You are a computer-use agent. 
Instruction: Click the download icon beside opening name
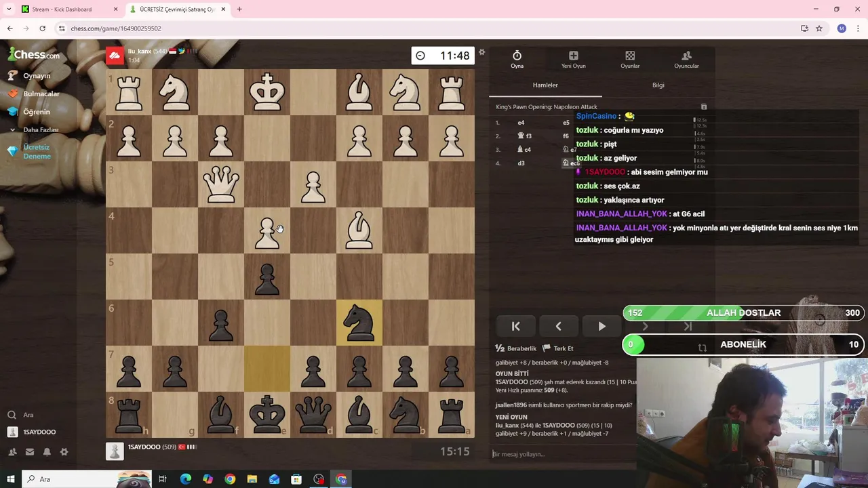[x=704, y=107]
